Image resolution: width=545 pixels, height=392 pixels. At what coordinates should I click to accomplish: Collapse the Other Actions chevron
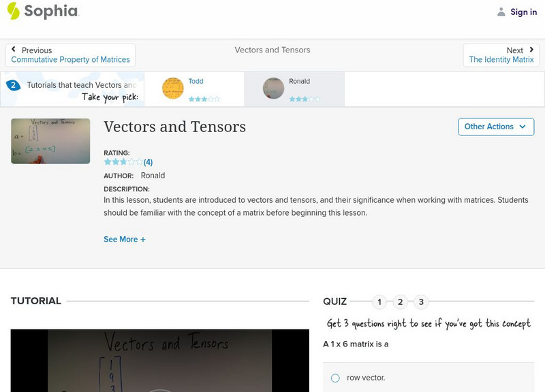pos(522,127)
